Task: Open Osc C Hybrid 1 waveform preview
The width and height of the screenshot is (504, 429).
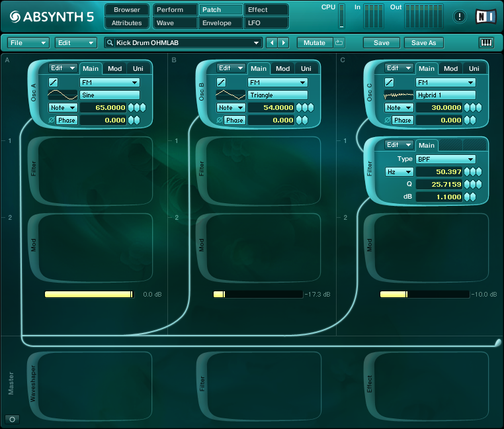Action: (399, 95)
